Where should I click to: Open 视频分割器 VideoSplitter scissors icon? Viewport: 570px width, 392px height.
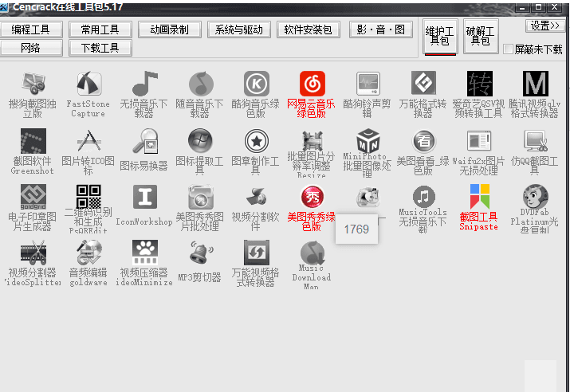click(33, 252)
